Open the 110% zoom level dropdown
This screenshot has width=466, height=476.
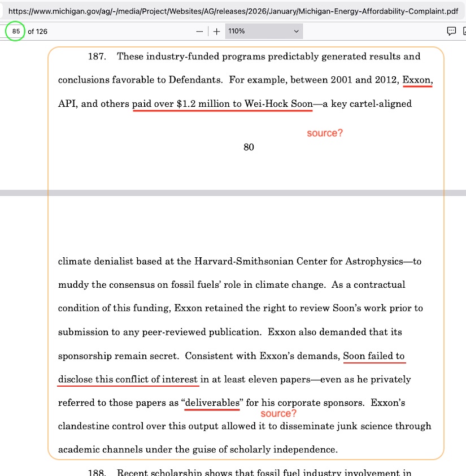[264, 32]
